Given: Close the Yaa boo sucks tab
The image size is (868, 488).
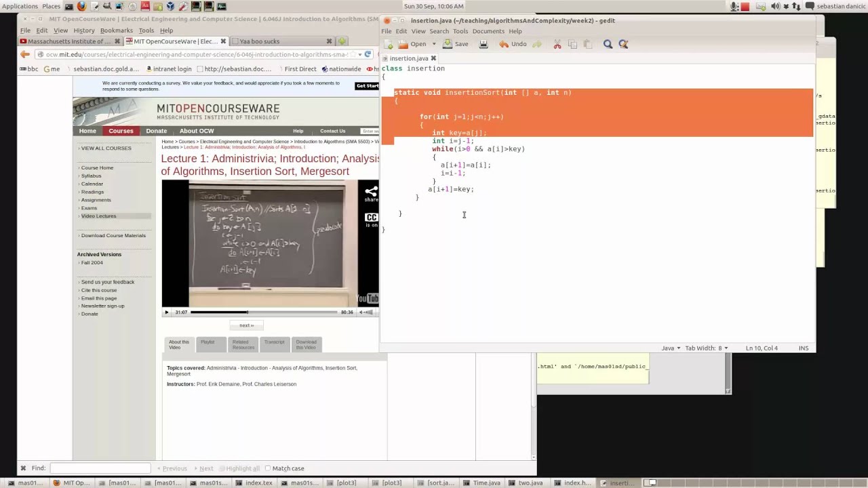Looking at the screenshot, I should (x=329, y=41).
